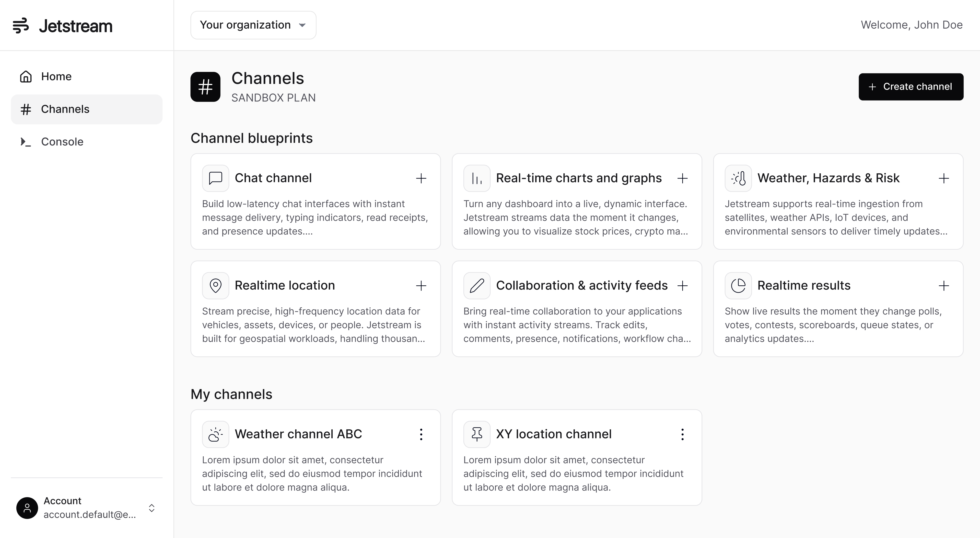This screenshot has height=538, width=980.
Task: Click the Chat channel description text
Action: (x=315, y=217)
